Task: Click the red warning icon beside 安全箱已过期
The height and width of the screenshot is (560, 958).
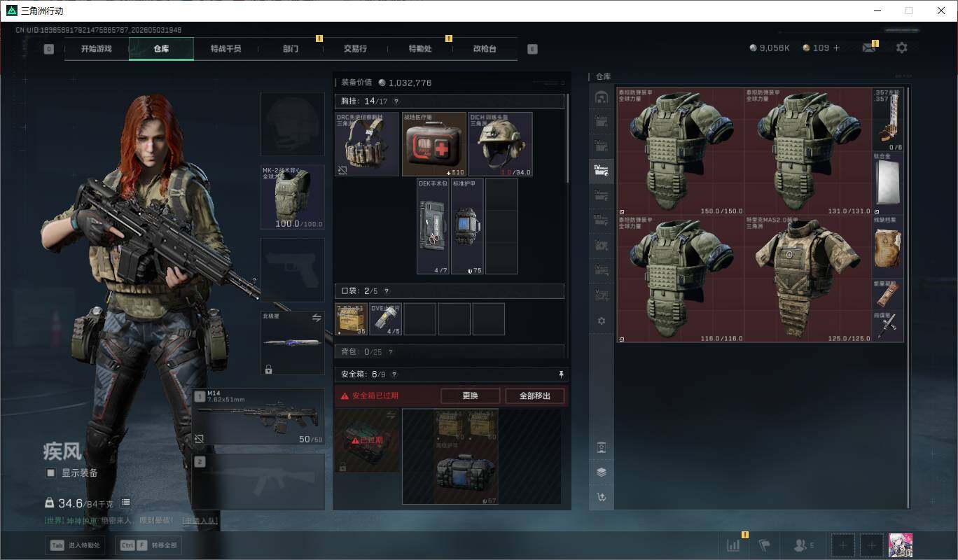Action: tap(345, 396)
